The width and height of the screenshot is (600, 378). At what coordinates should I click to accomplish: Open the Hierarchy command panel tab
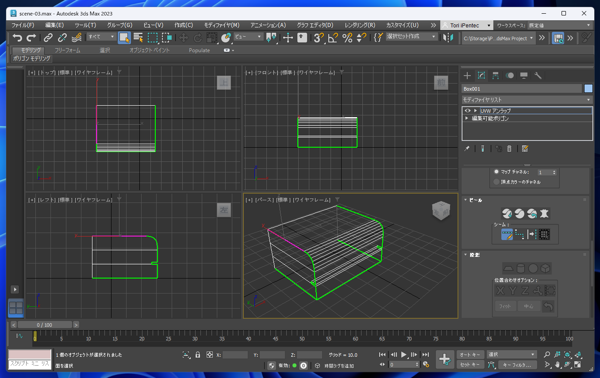(x=496, y=75)
